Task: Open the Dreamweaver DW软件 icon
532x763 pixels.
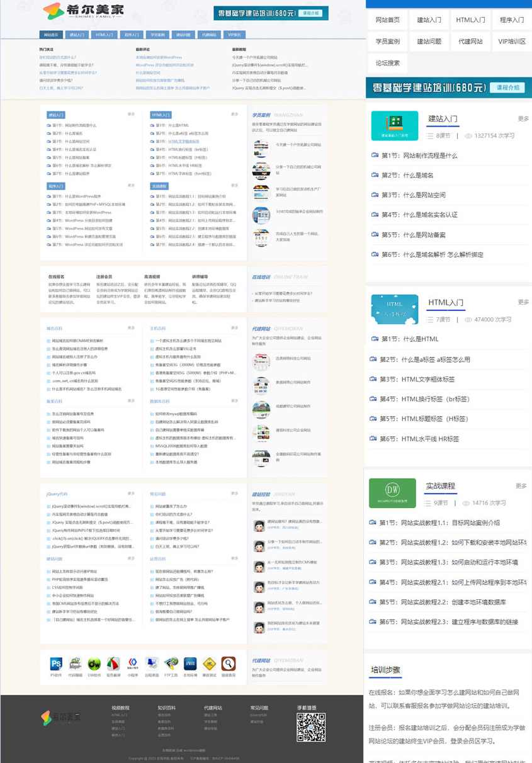Action: point(93,664)
